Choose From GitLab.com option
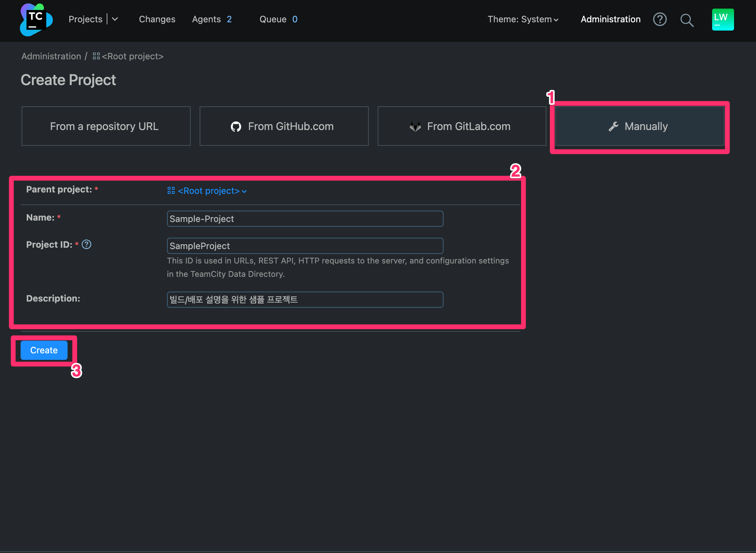Image resolution: width=756 pixels, height=553 pixels. point(461,126)
